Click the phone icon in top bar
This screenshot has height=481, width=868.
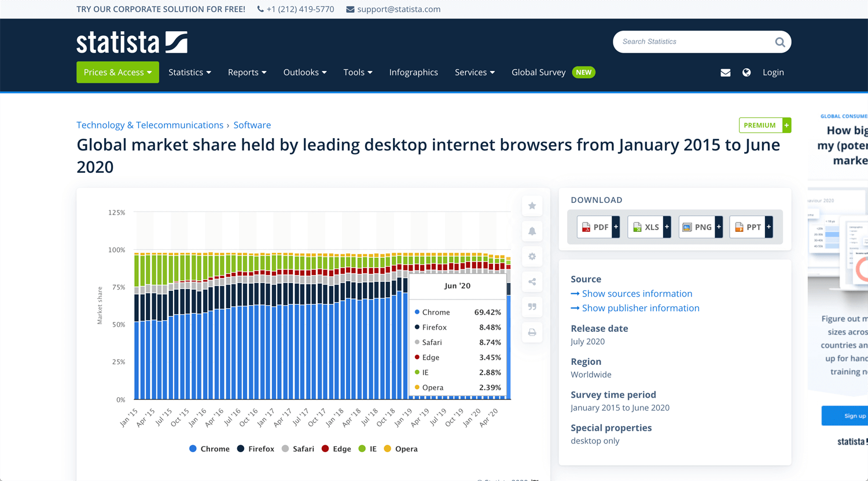(x=260, y=9)
